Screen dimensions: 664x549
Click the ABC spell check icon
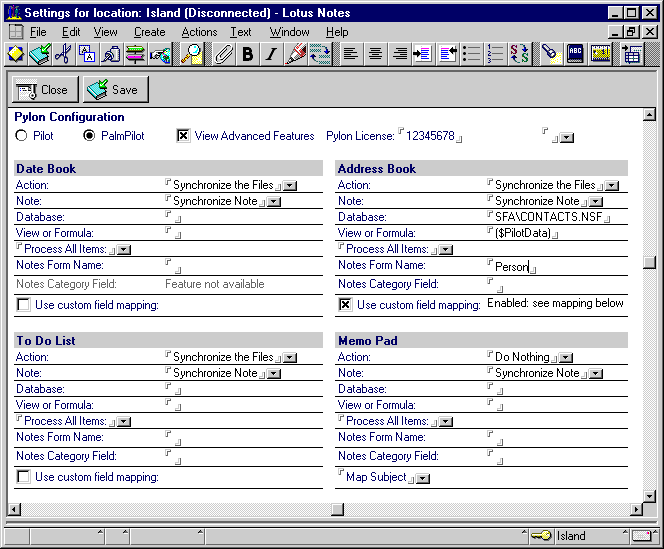click(x=575, y=54)
